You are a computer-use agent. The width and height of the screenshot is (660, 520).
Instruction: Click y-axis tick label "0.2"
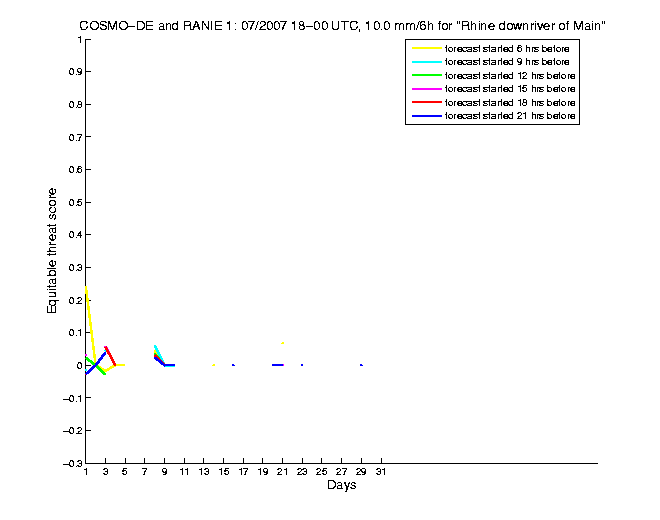(75, 300)
